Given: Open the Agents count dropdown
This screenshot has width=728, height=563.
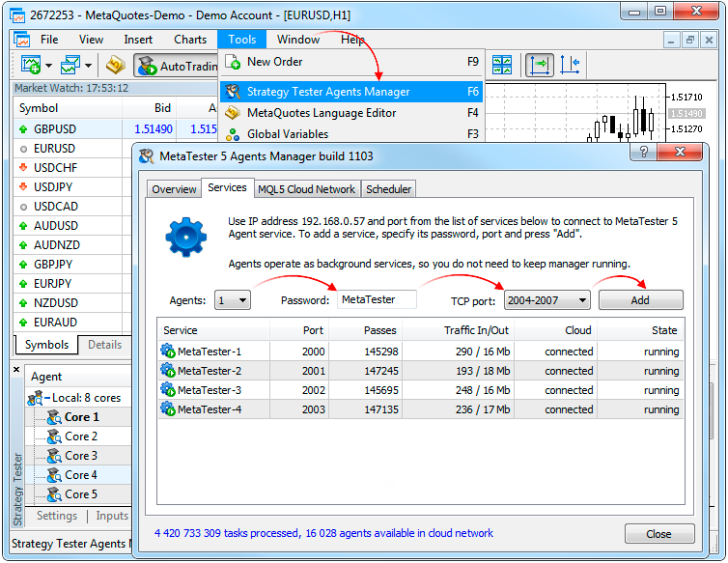Looking at the screenshot, I should (233, 300).
